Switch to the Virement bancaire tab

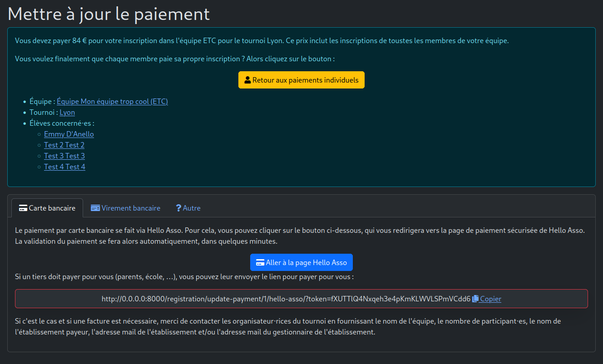click(126, 208)
